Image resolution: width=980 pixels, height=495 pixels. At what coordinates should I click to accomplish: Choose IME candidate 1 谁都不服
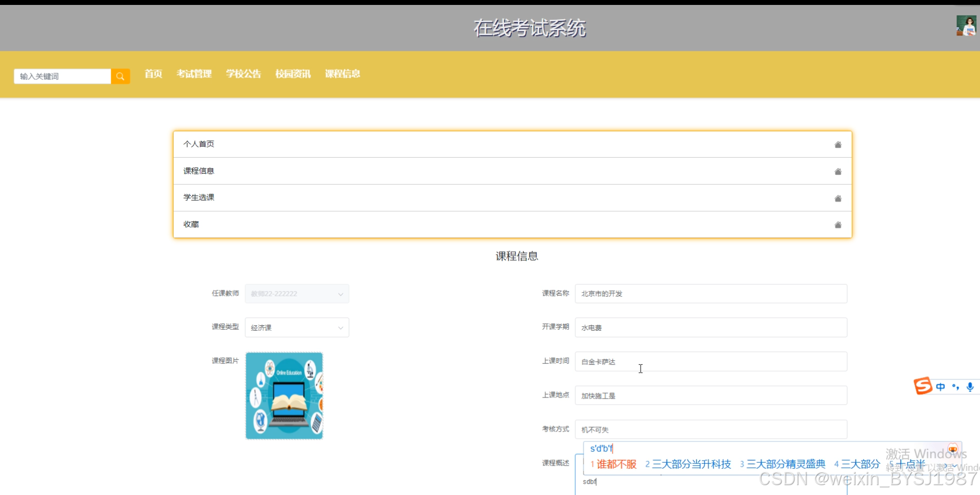click(613, 464)
